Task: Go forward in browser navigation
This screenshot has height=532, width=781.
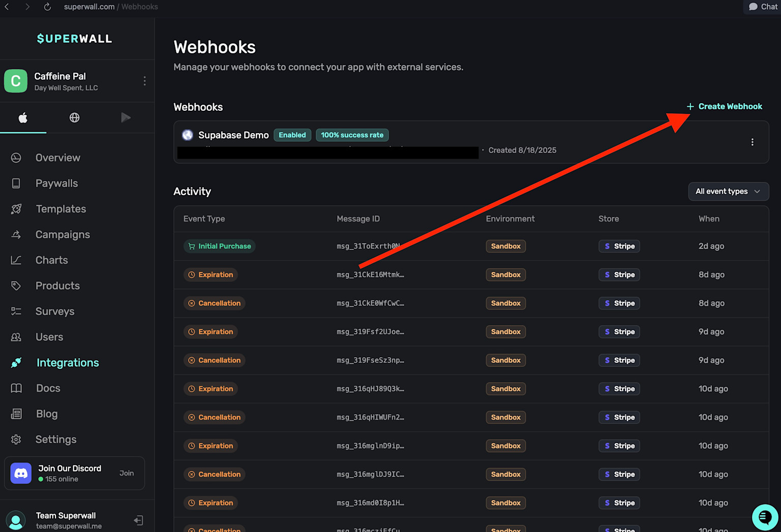Action: point(27,7)
